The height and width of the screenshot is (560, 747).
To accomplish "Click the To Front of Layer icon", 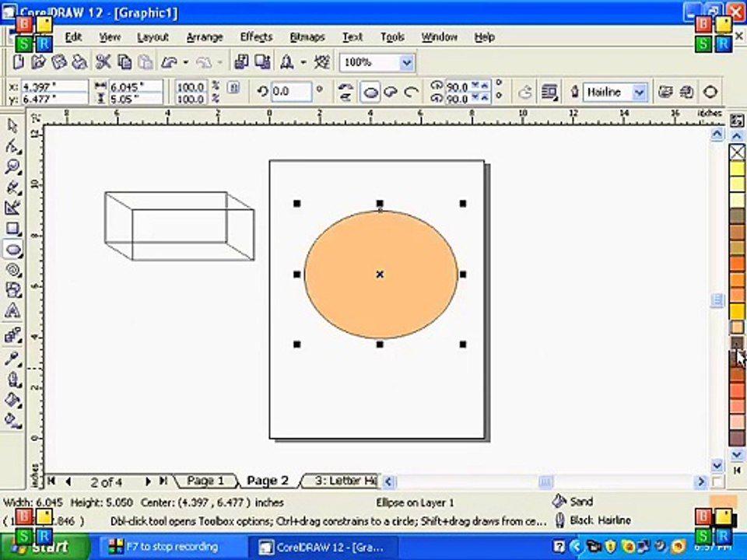I will point(665,92).
